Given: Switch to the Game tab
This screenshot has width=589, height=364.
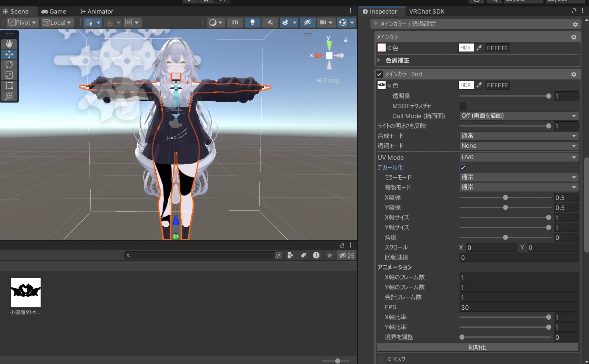Looking at the screenshot, I should click(x=54, y=11).
